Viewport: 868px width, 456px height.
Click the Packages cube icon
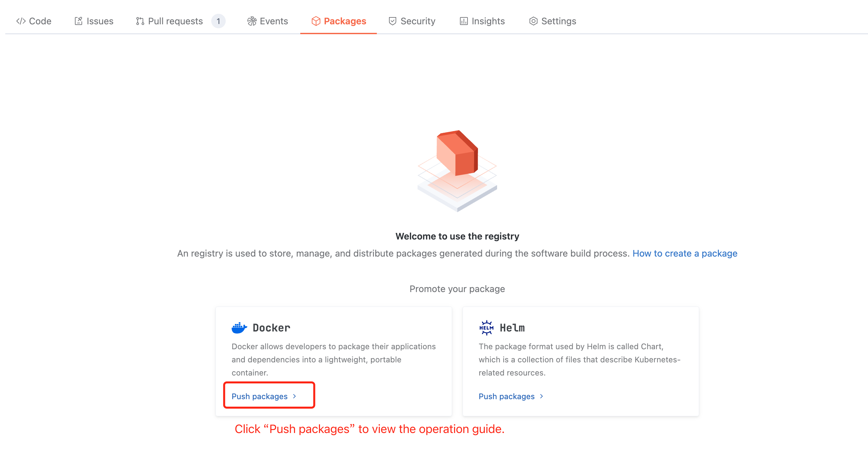[x=316, y=21]
